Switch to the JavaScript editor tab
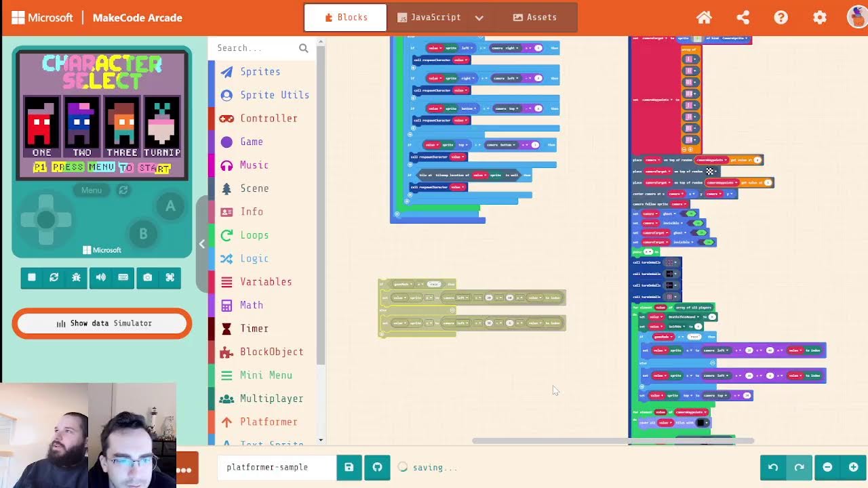The width and height of the screenshot is (868, 488). (x=429, y=18)
